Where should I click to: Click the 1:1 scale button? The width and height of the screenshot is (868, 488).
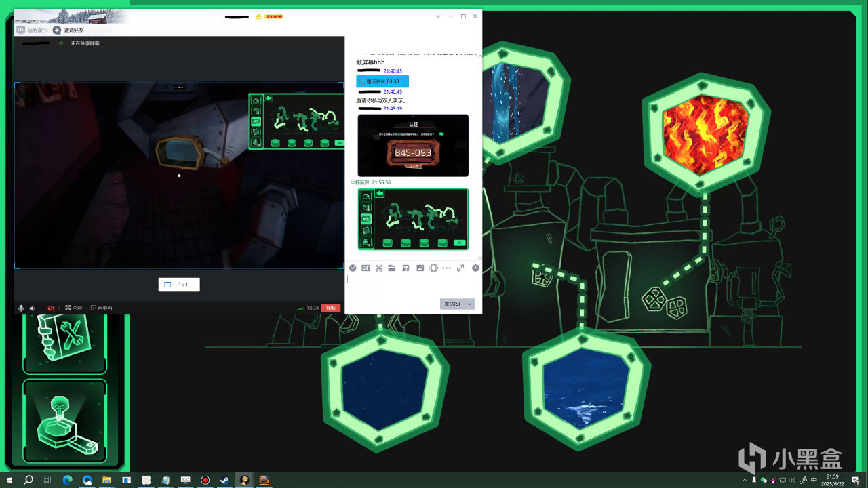(179, 285)
